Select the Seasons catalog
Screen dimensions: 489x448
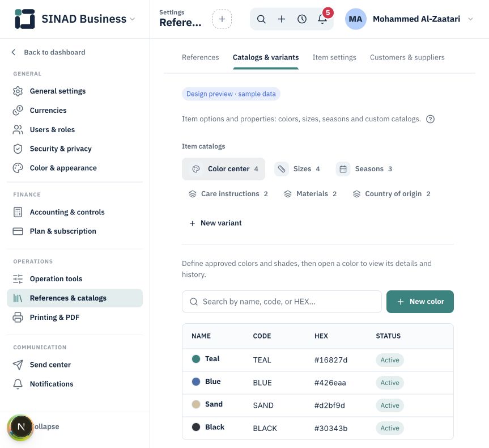[x=365, y=169]
